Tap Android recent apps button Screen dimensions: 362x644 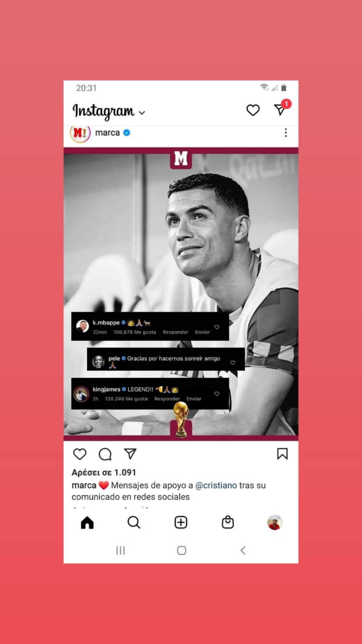pyautogui.click(x=120, y=551)
